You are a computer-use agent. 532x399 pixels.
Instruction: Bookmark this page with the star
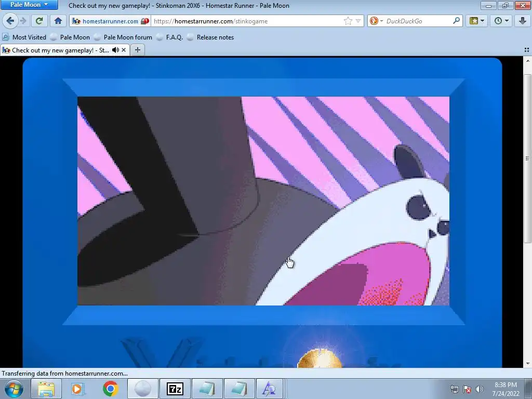(x=348, y=21)
